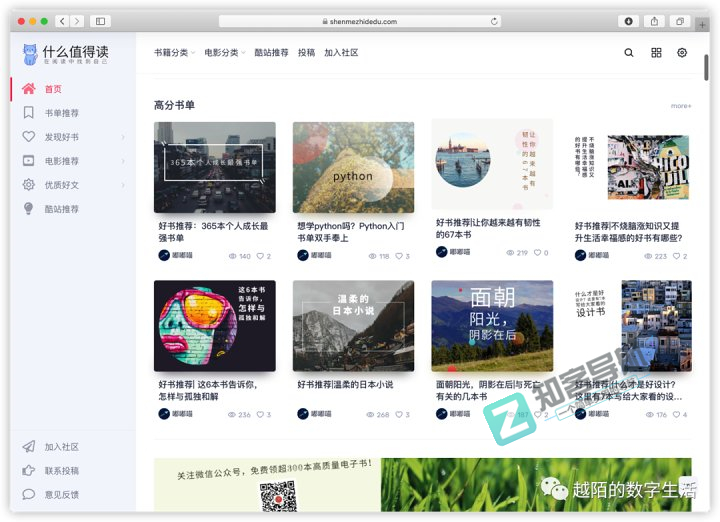Click the page vertical scrollbar
Viewport: 720px width, 522px height.
click(x=707, y=68)
